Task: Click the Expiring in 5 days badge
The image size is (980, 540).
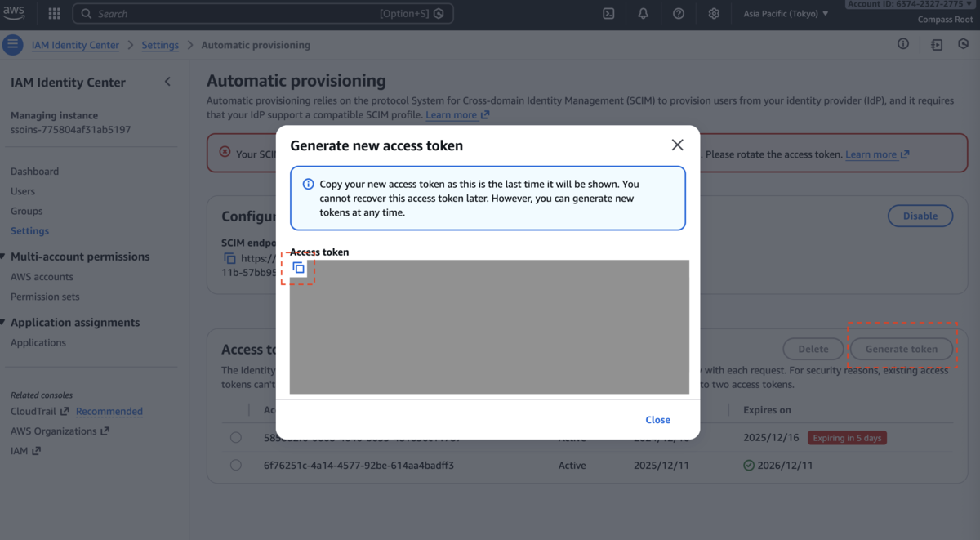Action: [847, 438]
